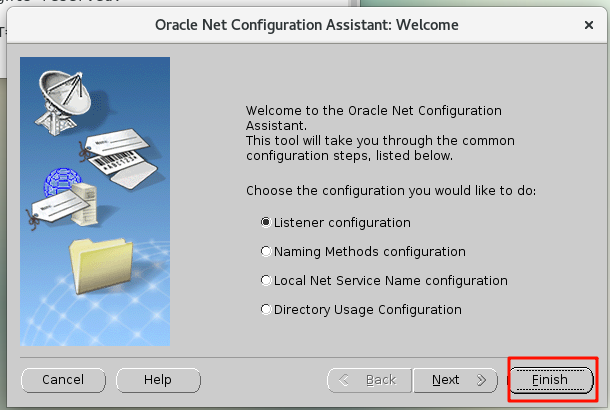Click the left arrow on Back button

coord(347,380)
